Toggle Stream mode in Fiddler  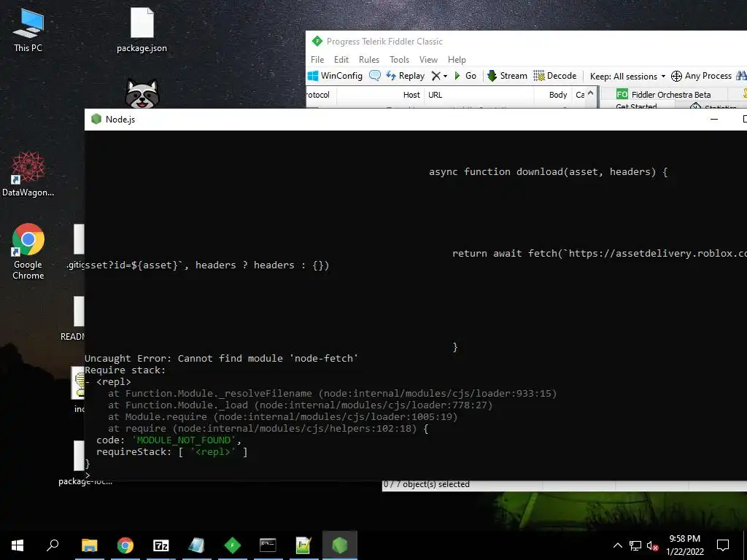pyautogui.click(x=507, y=76)
